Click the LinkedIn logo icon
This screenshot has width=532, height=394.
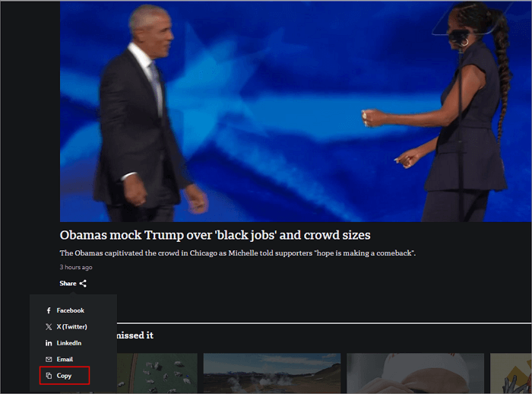pyautogui.click(x=49, y=343)
